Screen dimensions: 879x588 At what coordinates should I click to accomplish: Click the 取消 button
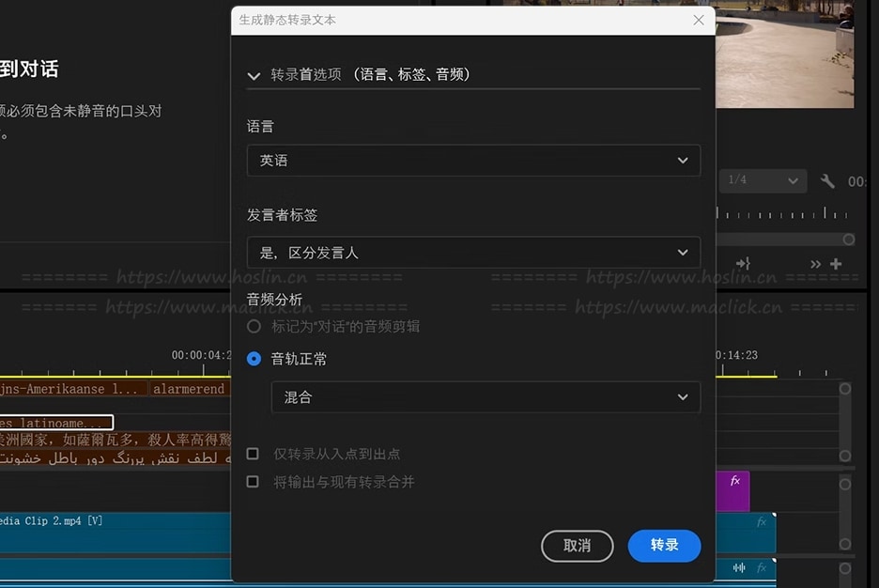pos(577,546)
